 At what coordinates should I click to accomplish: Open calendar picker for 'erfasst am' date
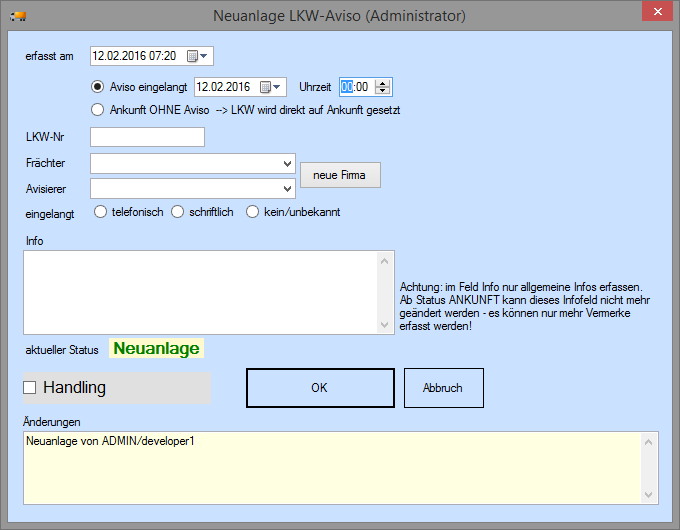click(x=197, y=56)
